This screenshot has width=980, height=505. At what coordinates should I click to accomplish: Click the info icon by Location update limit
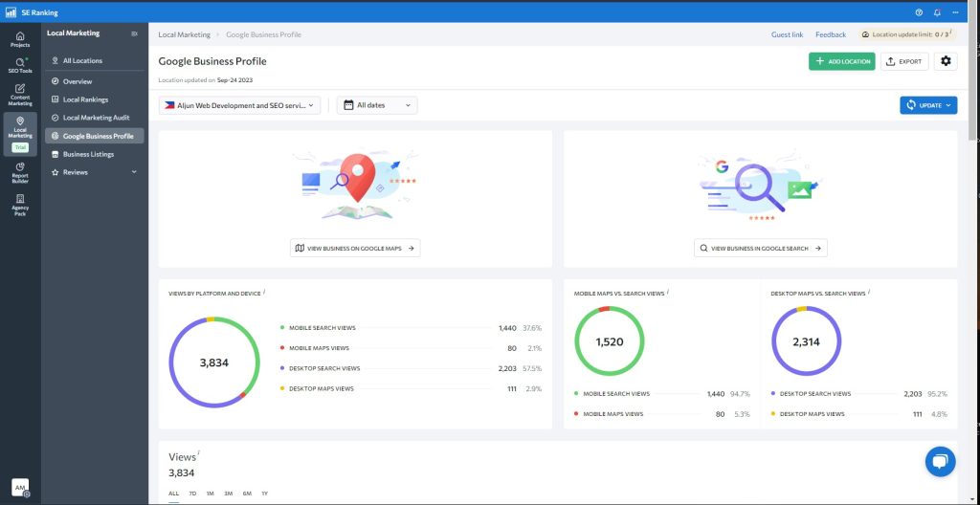pyautogui.click(x=951, y=33)
